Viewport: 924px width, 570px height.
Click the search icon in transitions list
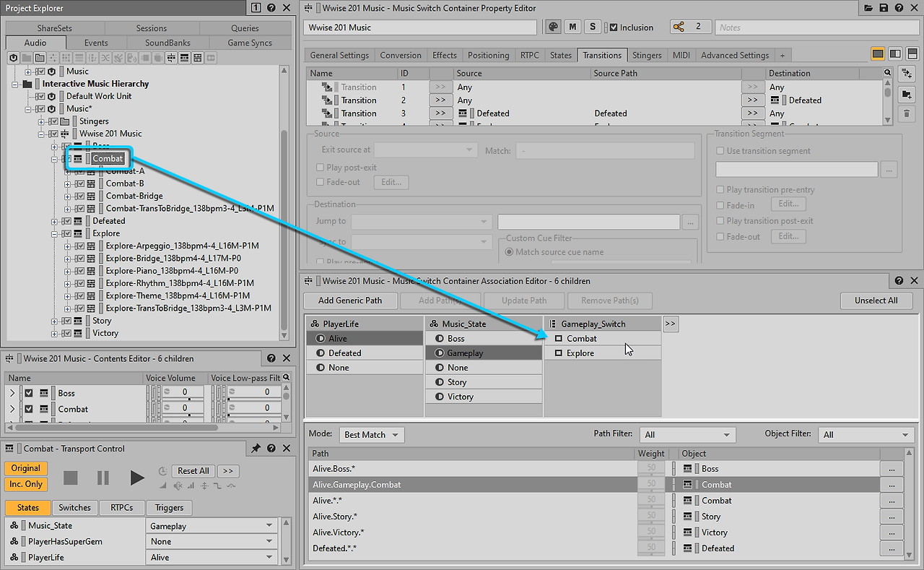click(888, 73)
